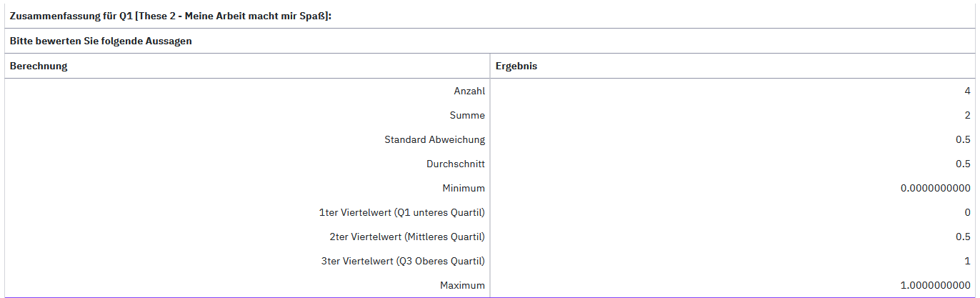Select the Standard Abweichung result value

pos(964,139)
